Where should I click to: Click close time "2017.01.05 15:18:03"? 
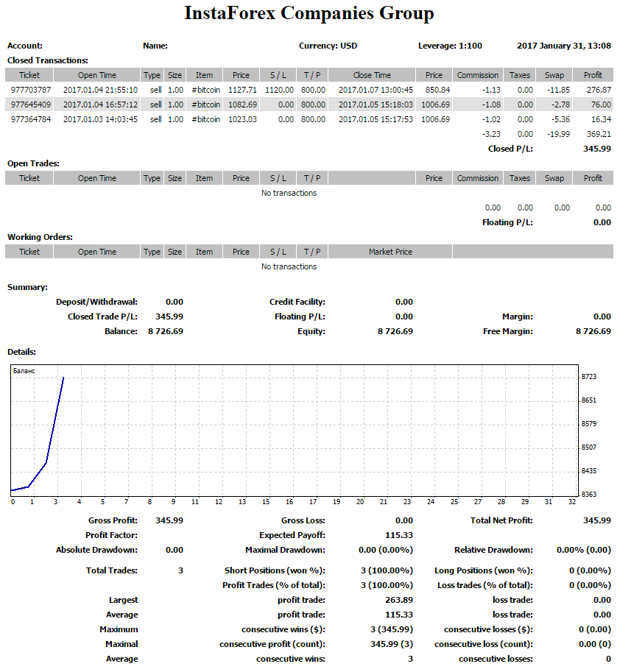tap(376, 105)
